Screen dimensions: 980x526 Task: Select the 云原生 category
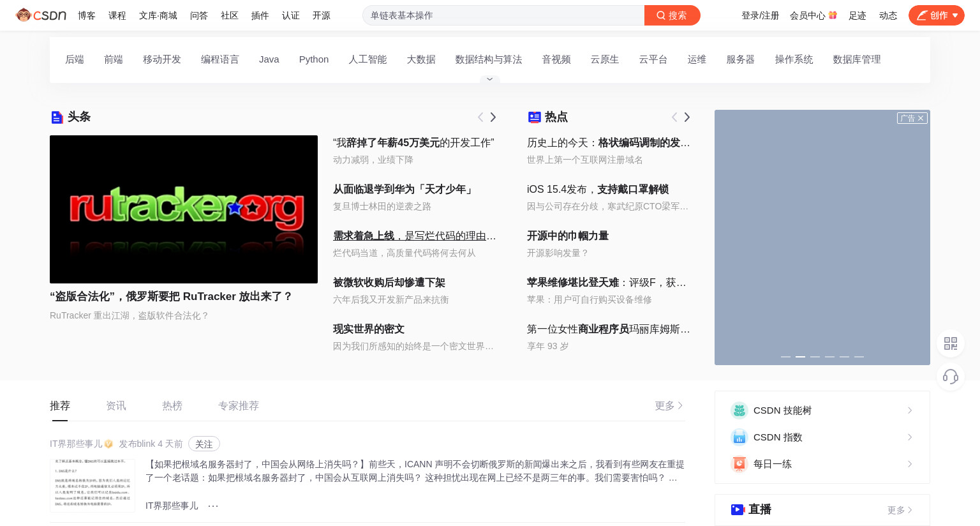(605, 59)
